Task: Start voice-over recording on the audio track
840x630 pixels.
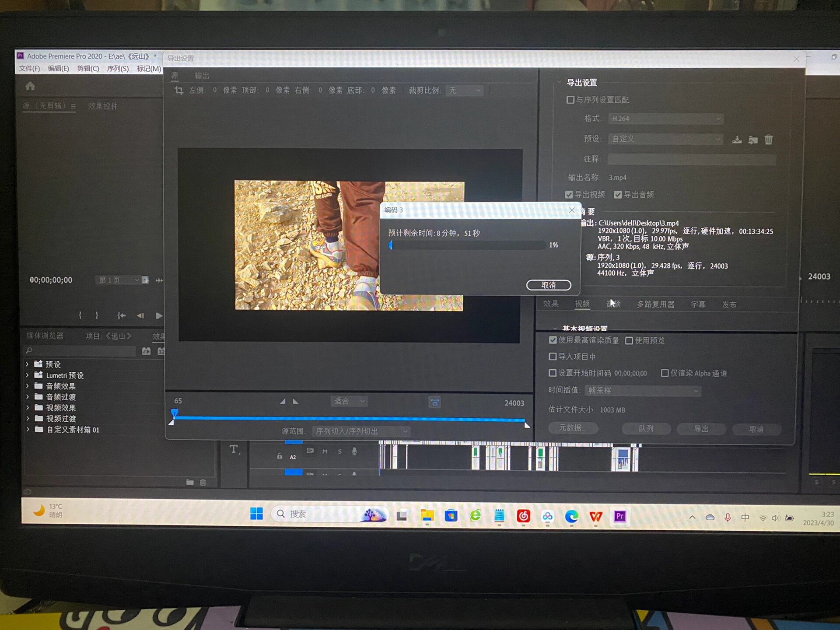Action: pos(354,451)
